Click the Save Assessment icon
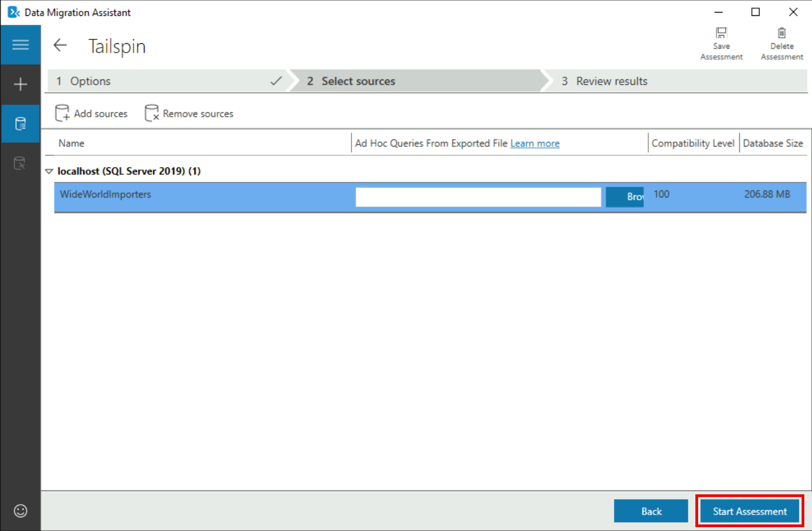Viewport: 812px width, 531px height. point(721,33)
